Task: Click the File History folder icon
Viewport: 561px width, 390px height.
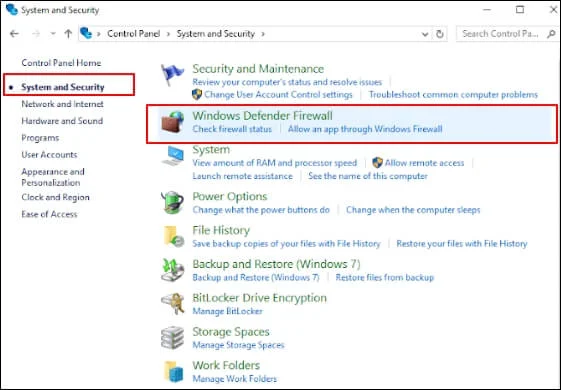Action: (174, 237)
